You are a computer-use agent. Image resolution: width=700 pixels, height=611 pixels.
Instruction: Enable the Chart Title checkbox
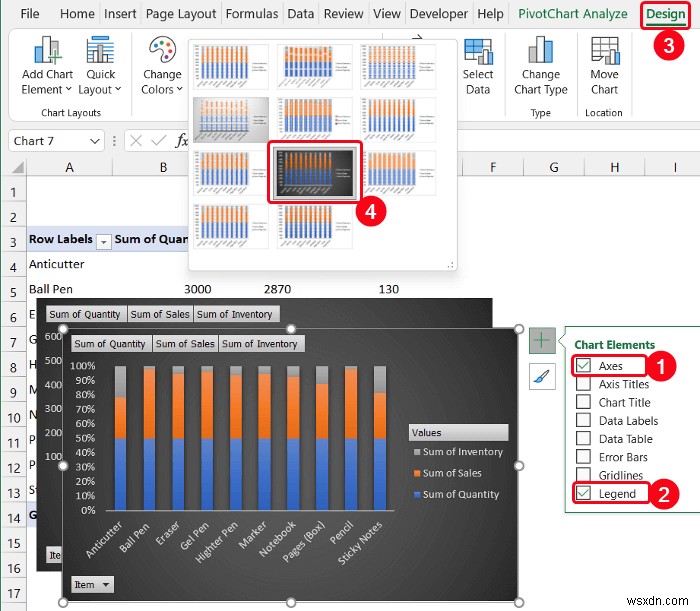pos(583,402)
